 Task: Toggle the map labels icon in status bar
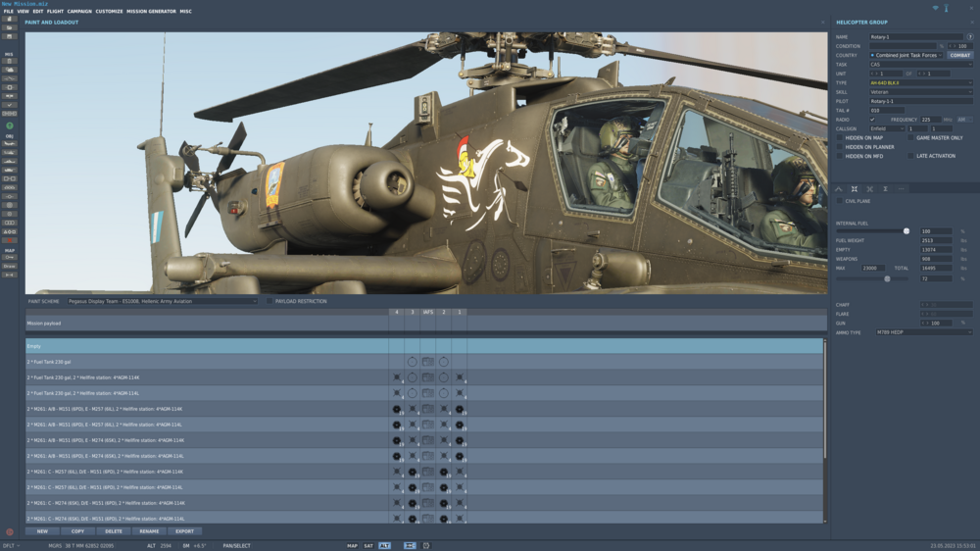[x=410, y=546]
